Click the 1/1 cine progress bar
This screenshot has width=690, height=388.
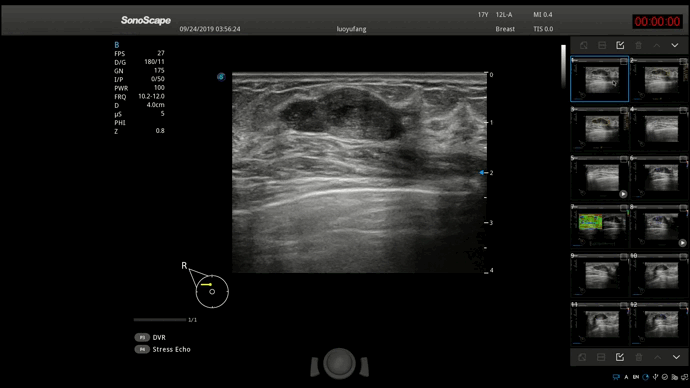click(x=160, y=320)
